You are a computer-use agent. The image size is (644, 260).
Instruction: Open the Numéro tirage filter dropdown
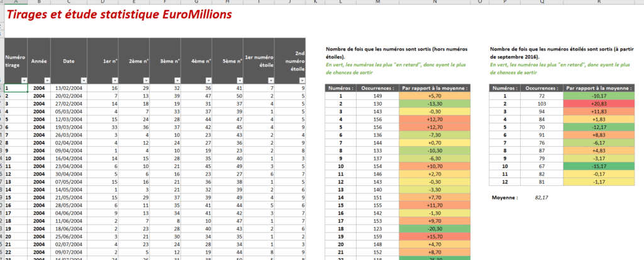24,81
